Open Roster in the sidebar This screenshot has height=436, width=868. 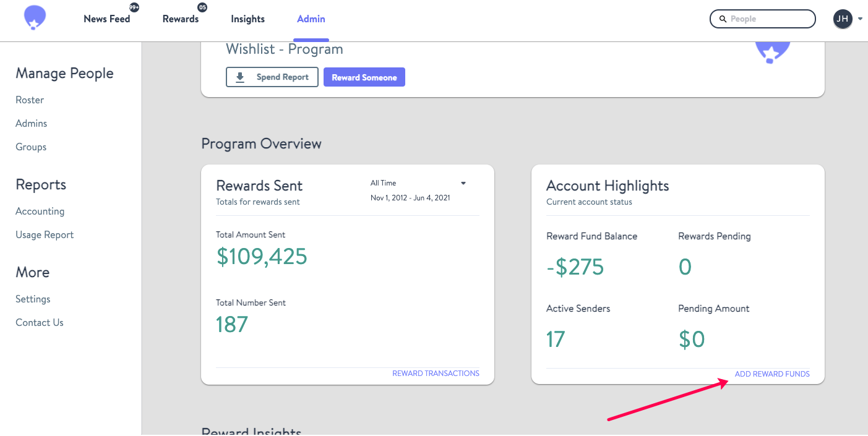pyautogui.click(x=30, y=100)
